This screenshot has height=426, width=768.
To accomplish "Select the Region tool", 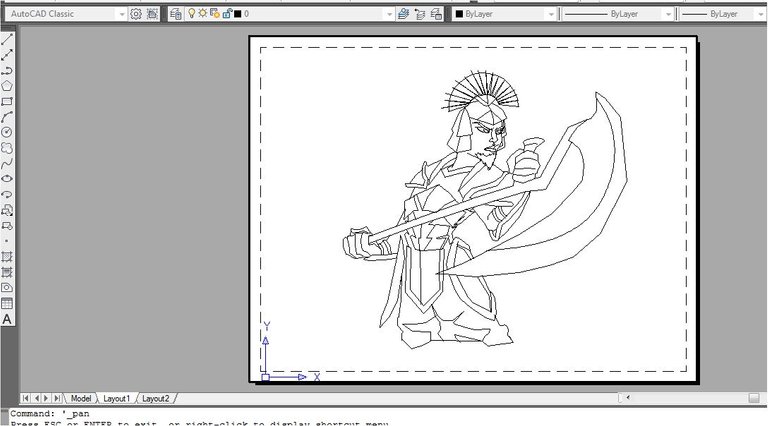I will (x=7, y=287).
